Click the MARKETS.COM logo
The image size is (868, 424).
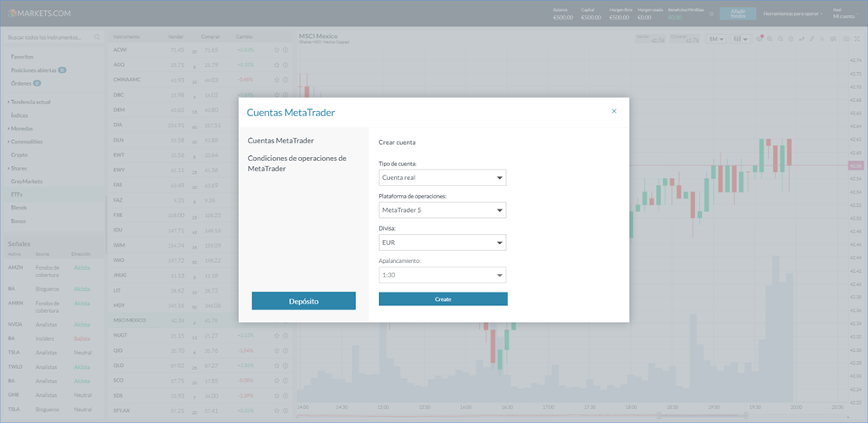pos(40,14)
